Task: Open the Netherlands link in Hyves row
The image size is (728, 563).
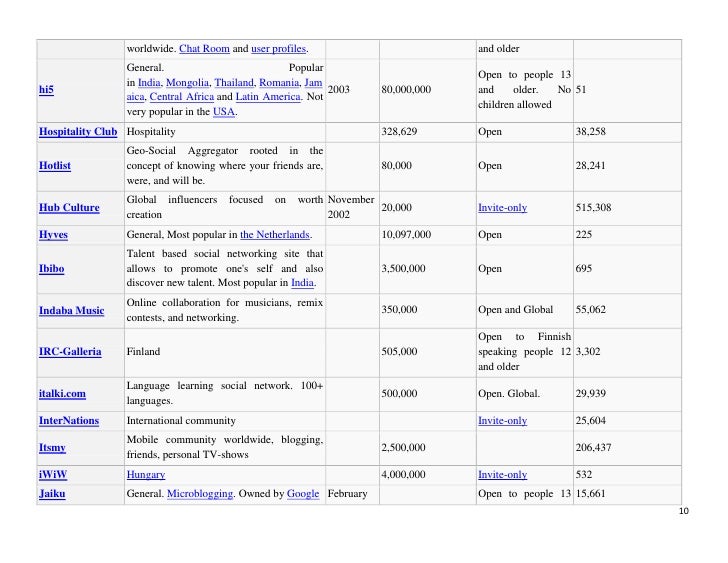Action: click(274, 235)
